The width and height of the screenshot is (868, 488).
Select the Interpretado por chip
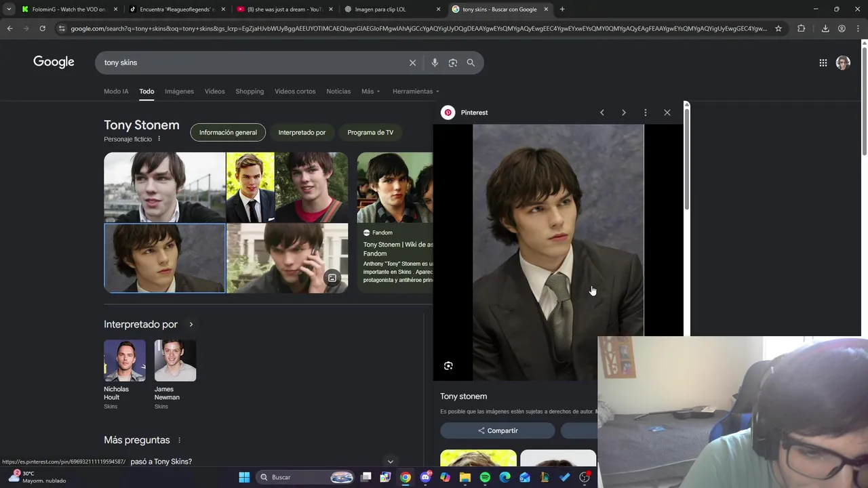coord(302,132)
